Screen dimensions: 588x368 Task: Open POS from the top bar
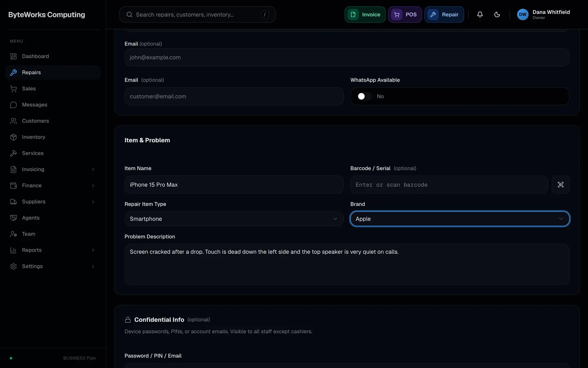tap(405, 14)
